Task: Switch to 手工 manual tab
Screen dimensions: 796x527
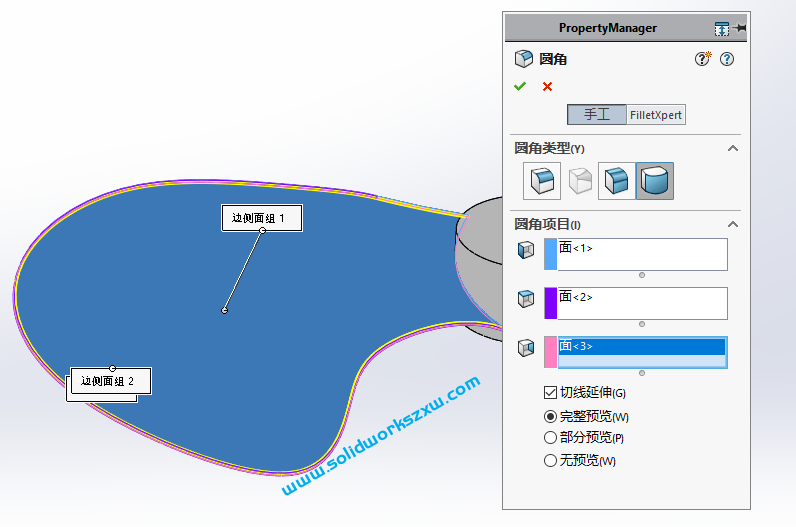Action: (596, 115)
